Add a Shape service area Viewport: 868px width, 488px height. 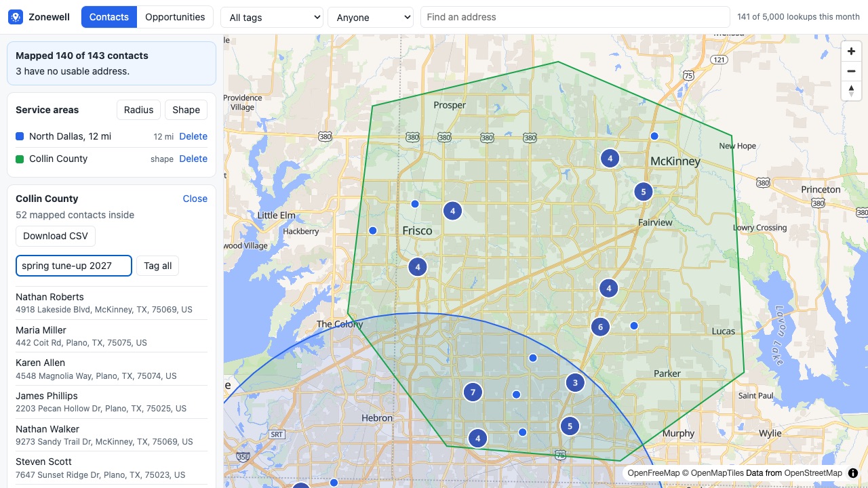[186, 110]
